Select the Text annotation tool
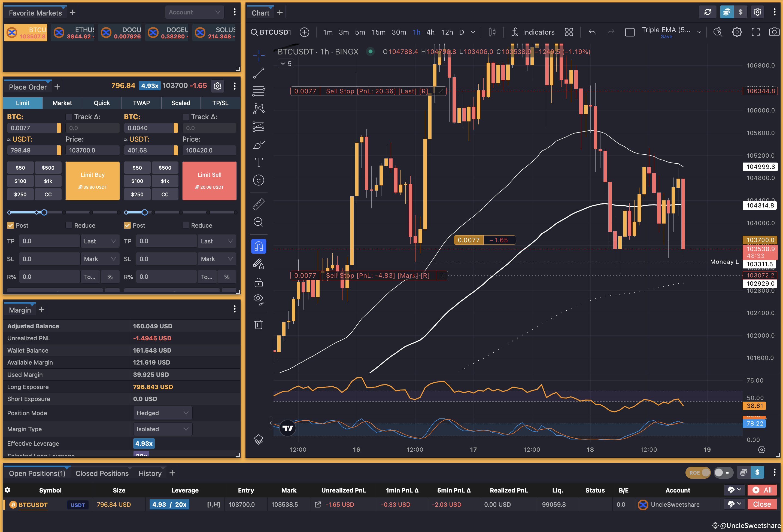 [259, 162]
